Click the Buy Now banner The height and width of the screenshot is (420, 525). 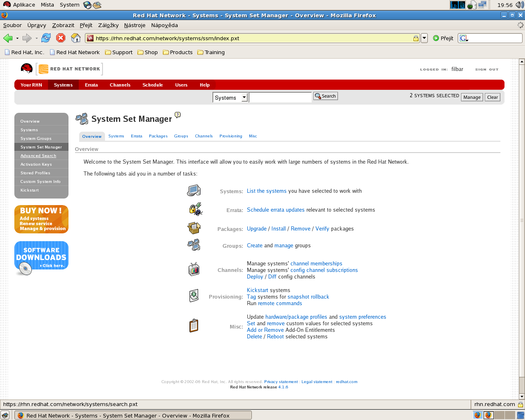(x=41, y=219)
